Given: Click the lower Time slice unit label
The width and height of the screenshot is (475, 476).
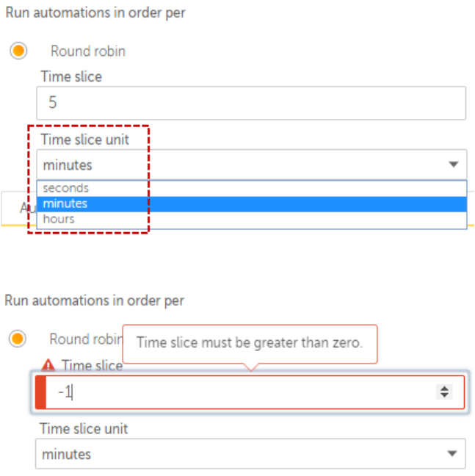Looking at the screenshot, I should pyautogui.click(x=84, y=429).
